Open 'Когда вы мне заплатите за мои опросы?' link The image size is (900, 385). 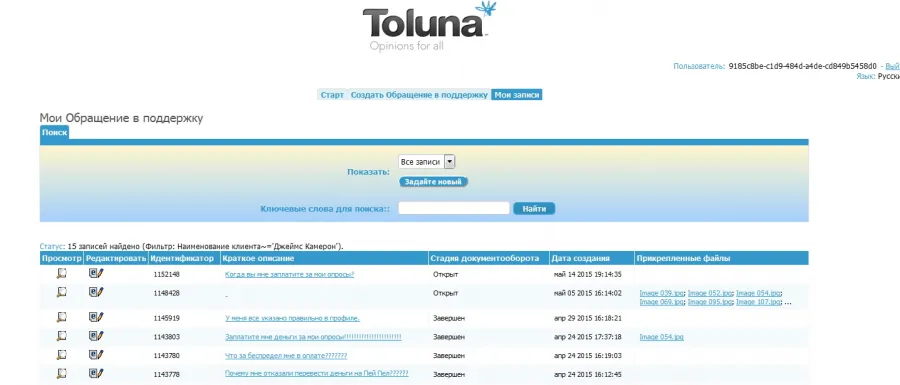point(289,274)
